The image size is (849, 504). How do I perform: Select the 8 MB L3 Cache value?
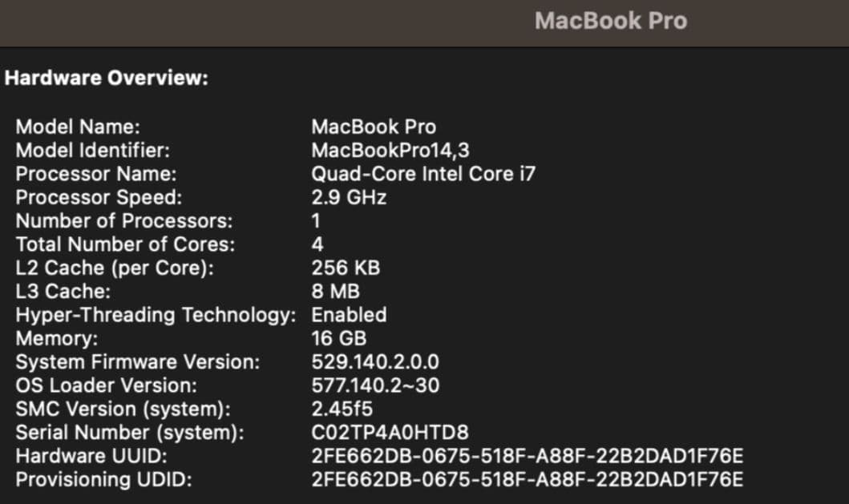pos(333,291)
